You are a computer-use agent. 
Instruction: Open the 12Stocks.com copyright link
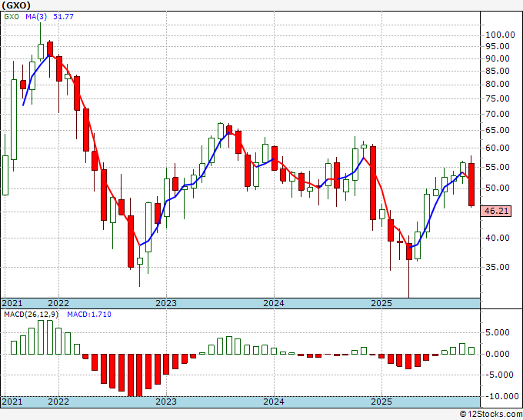491,415
